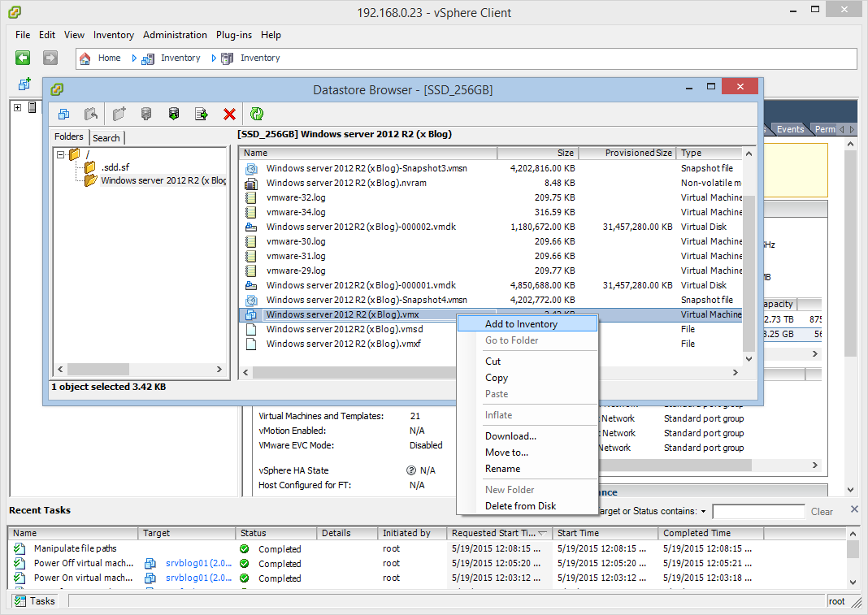Clear the Recent Tasks filter with X
The height and width of the screenshot is (615, 868).
[x=854, y=509]
